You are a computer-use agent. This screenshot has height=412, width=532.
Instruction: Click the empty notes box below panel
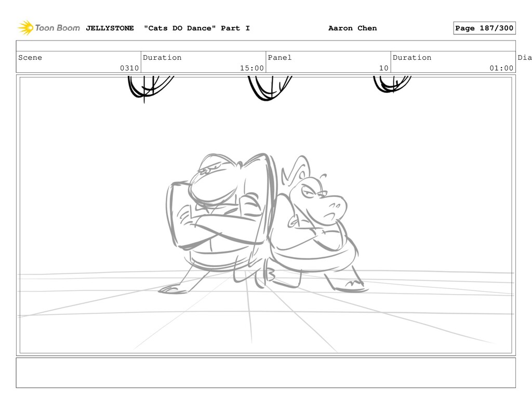pos(265,373)
